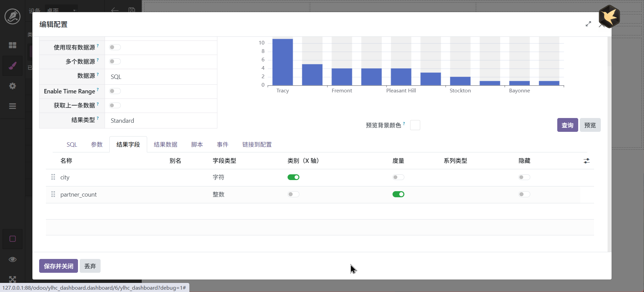The height and width of the screenshot is (292, 644).
Task: Turn off category X-axis toggle for city
Action: [x=293, y=177]
